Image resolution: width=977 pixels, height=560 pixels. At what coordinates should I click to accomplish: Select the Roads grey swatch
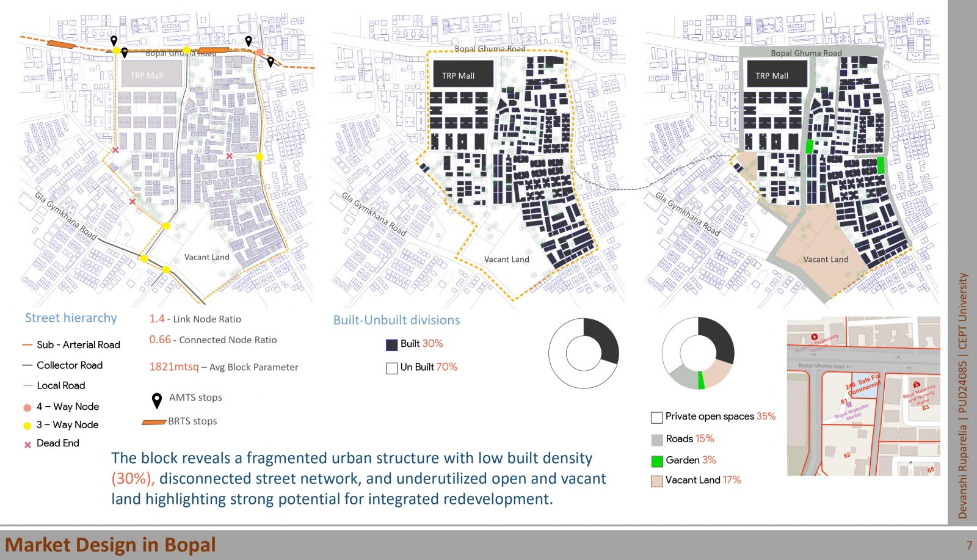point(657,440)
